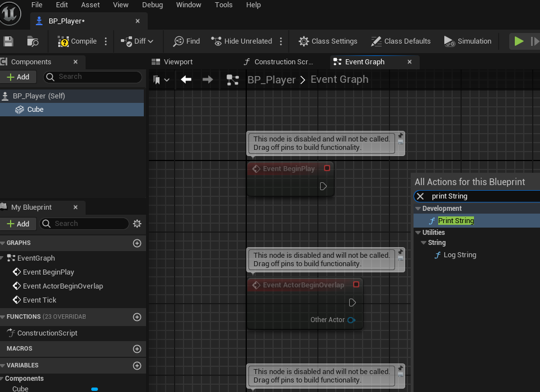Screen dimensions: 540x392
Task: Open the Asset menu
Action: pos(90,5)
